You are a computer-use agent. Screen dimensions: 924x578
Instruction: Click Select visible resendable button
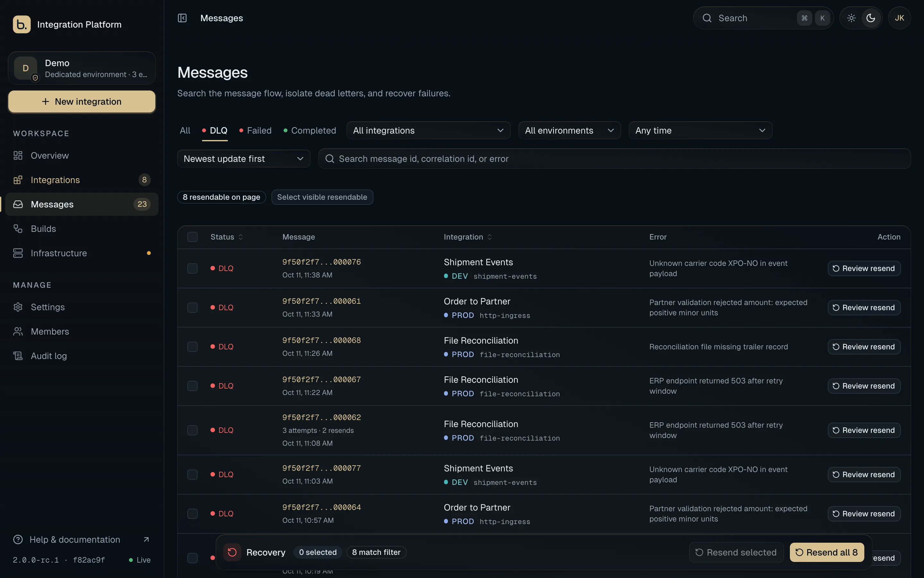pos(322,197)
